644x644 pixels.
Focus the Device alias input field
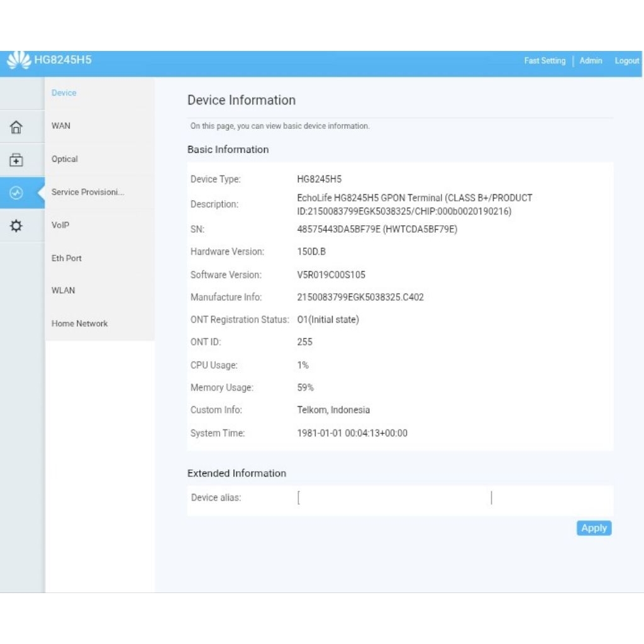click(x=394, y=498)
